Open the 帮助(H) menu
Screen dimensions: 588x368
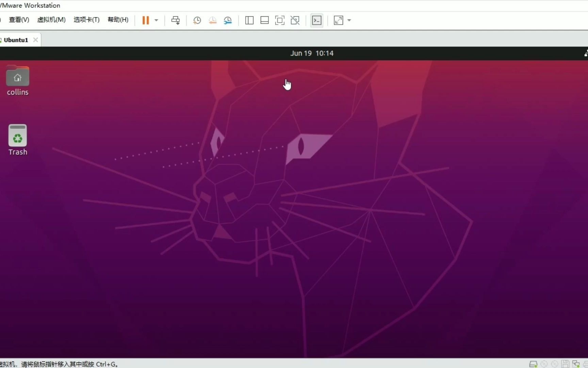point(118,20)
